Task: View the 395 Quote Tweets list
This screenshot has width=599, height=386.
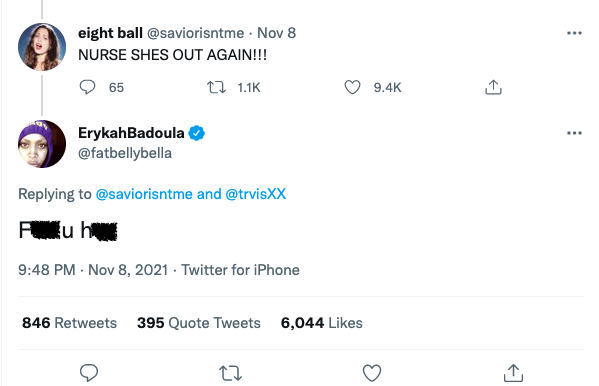Action: [x=199, y=323]
